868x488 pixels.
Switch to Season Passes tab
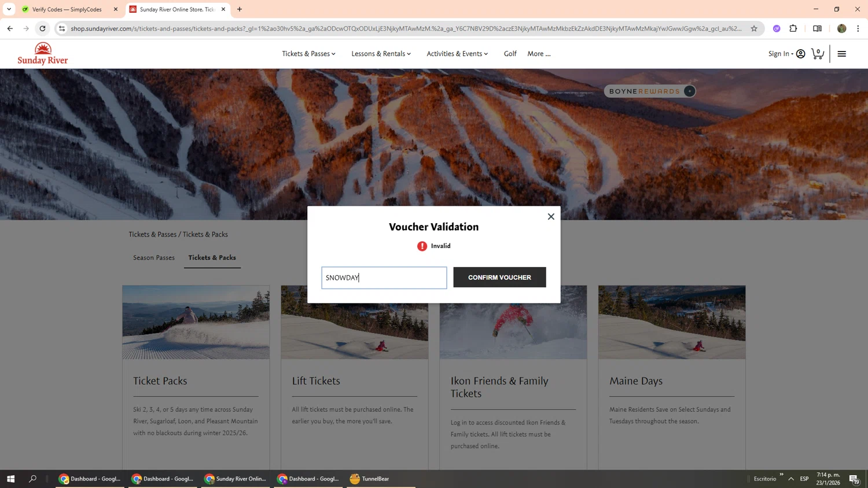click(154, 258)
